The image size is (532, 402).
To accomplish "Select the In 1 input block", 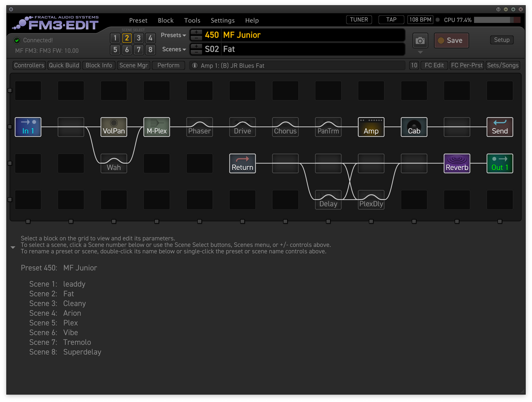I will (28, 127).
